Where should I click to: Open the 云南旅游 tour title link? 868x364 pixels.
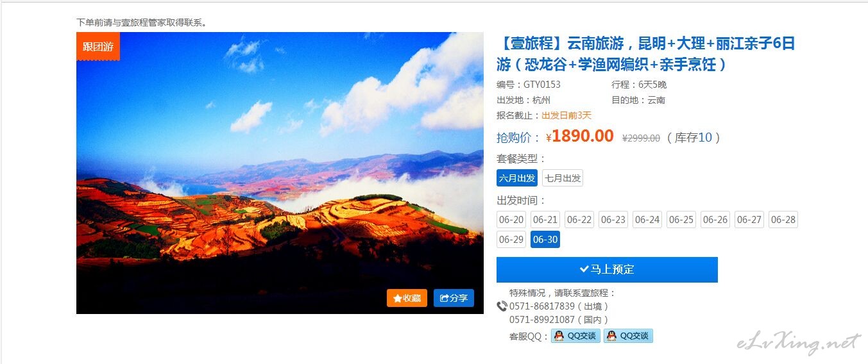coord(646,54)
